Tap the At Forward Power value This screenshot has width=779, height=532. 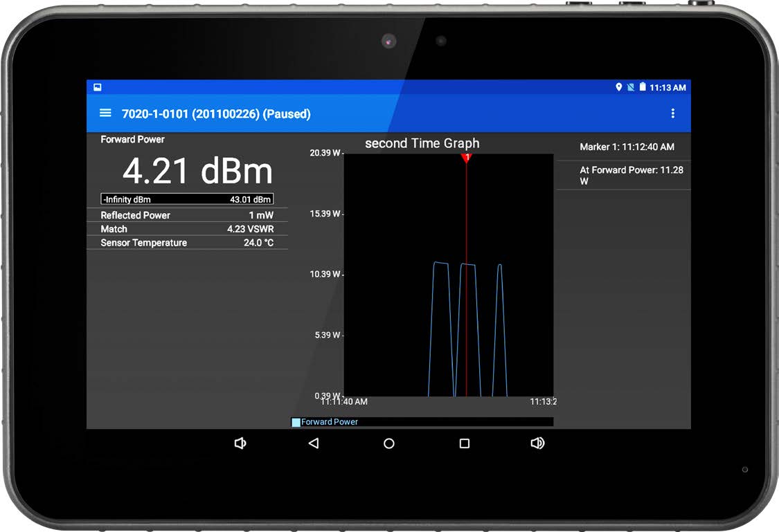[631, 175]
